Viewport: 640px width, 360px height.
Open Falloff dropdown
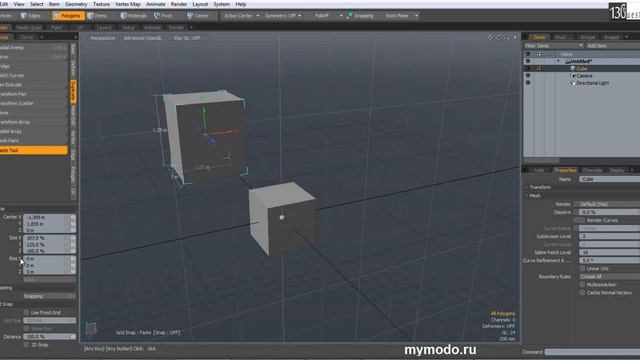tap(328, 16)
